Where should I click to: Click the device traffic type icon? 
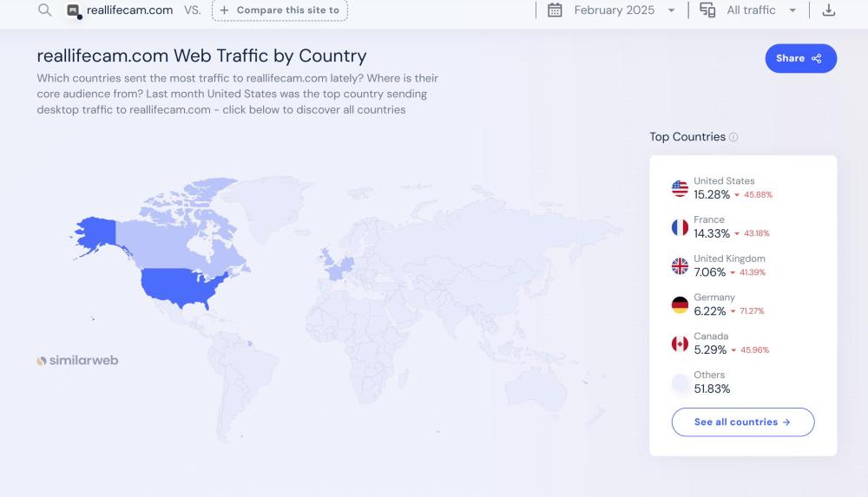tap(707, 10)
